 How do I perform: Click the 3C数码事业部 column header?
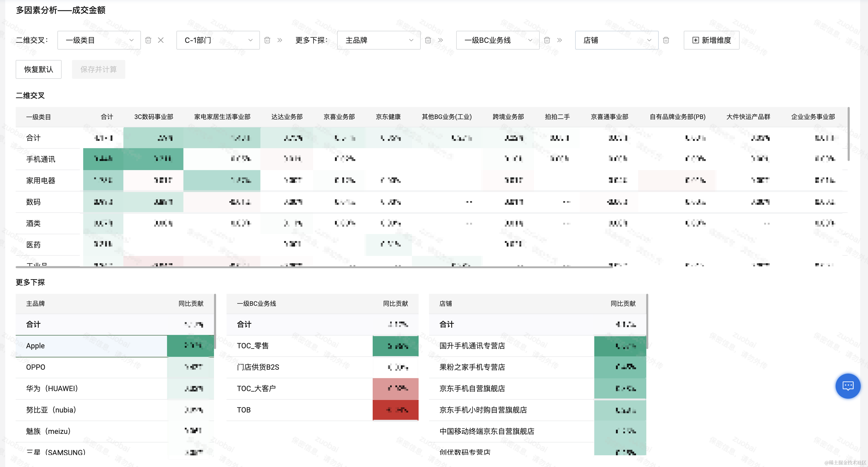coord(154,117)
